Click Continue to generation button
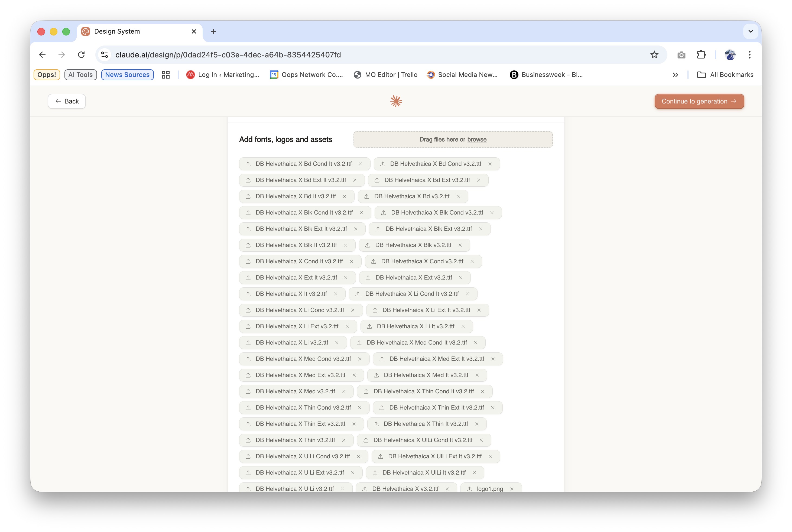The width and height of the screenshot is (792, 532). coord(699,101)
